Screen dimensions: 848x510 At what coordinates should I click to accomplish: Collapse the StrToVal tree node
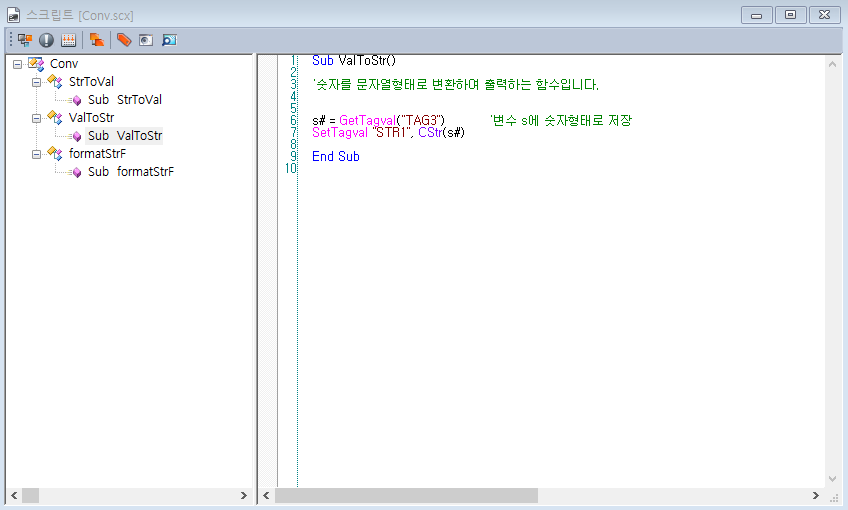36,82
